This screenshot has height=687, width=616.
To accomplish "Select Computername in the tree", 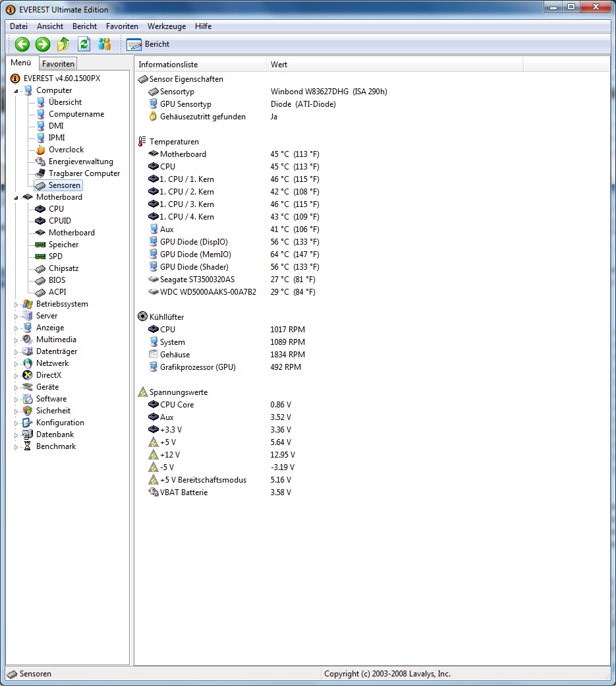I will point(76,114).
